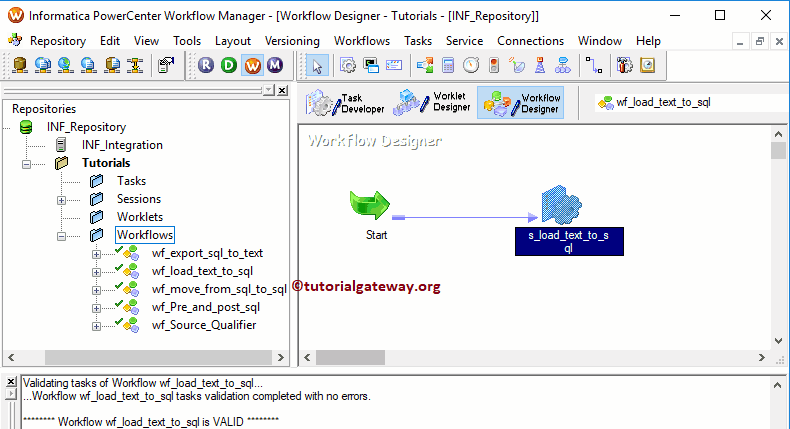Pick the Assignment task calculator icon
Screen dimensions: 790x429
(x=448, y=66)
